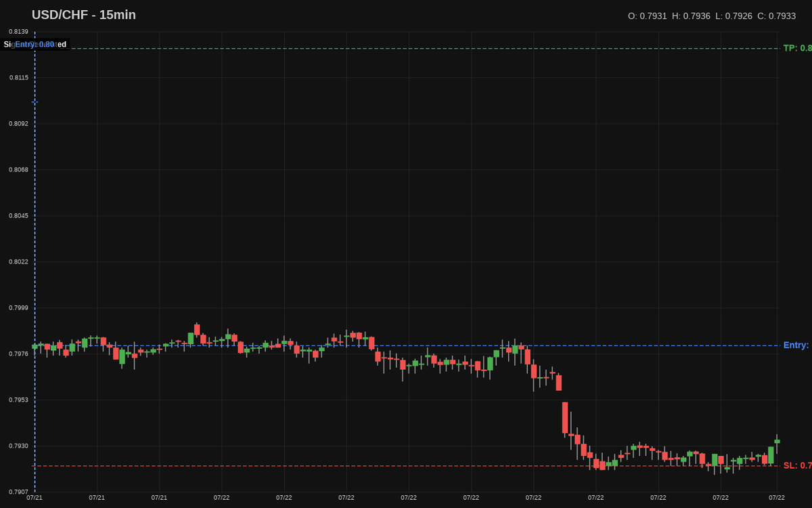The image size is (812, 508).
Task: Click the 0.8022 price axis label
Action: [x=18, y=262]
